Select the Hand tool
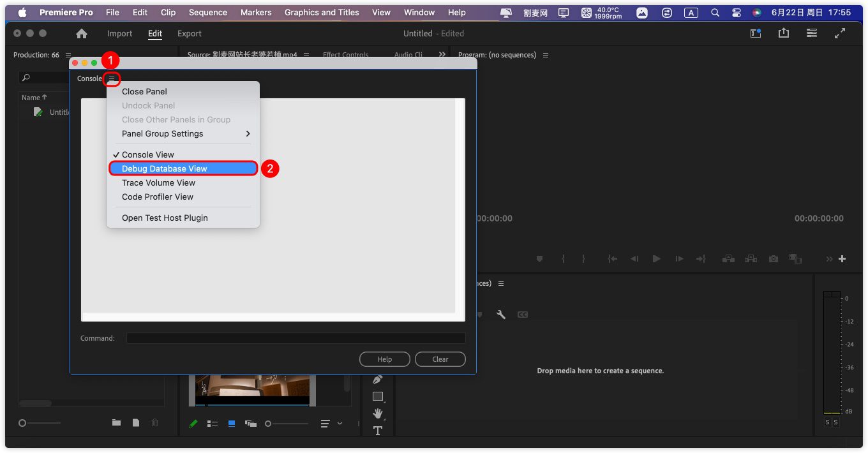Screen dimensions: 868x453 coord(377,413)
